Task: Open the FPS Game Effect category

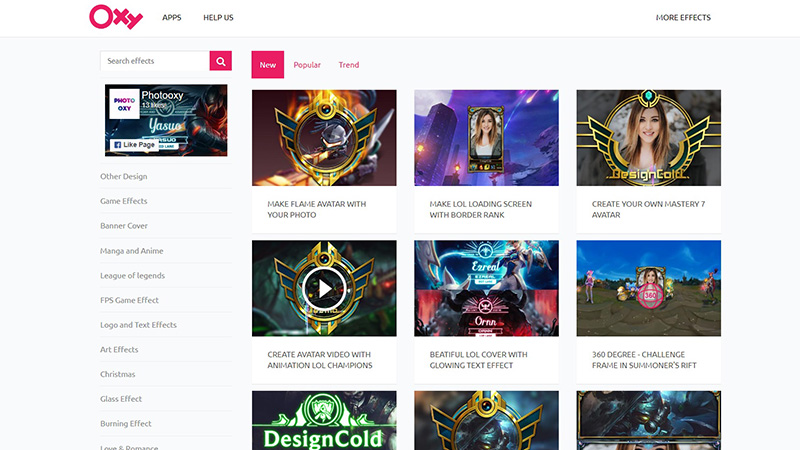Action: coord(129,300)
